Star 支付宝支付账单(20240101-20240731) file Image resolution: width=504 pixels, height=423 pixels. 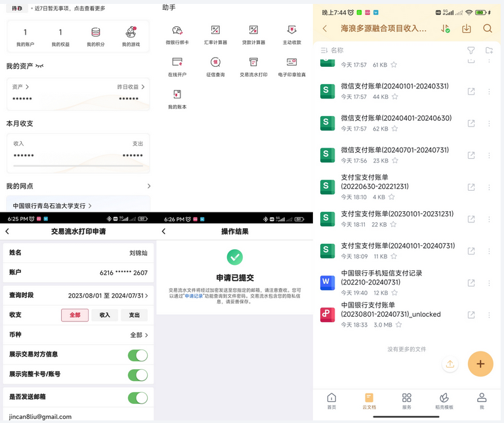click(394, 256)
